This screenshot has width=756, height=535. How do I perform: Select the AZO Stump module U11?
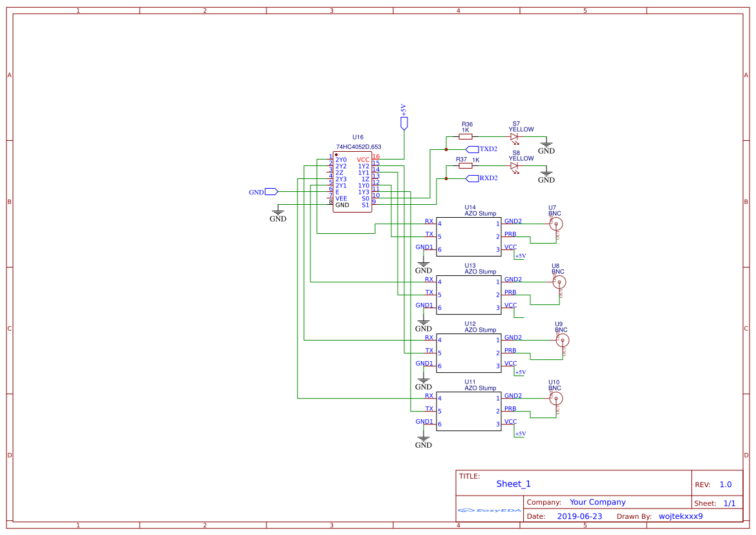[469, 409]
